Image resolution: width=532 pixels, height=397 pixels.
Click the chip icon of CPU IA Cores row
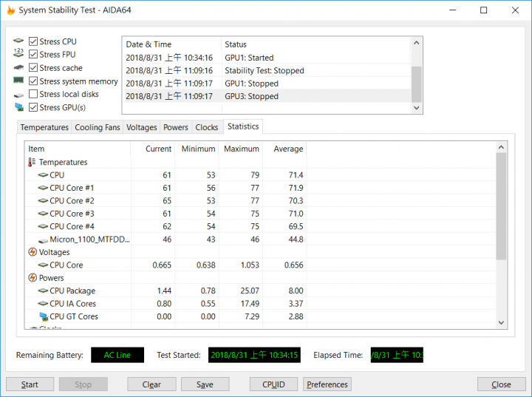43,304
